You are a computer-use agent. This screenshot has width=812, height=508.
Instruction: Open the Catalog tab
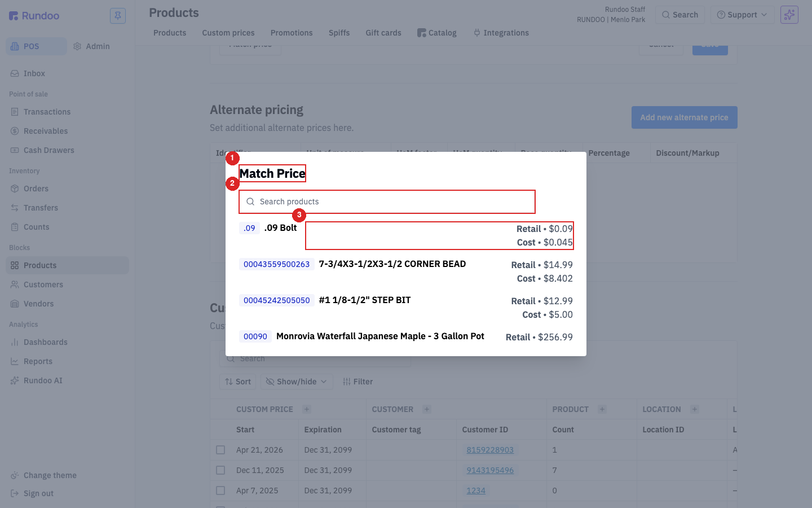(x=437, y=33)
